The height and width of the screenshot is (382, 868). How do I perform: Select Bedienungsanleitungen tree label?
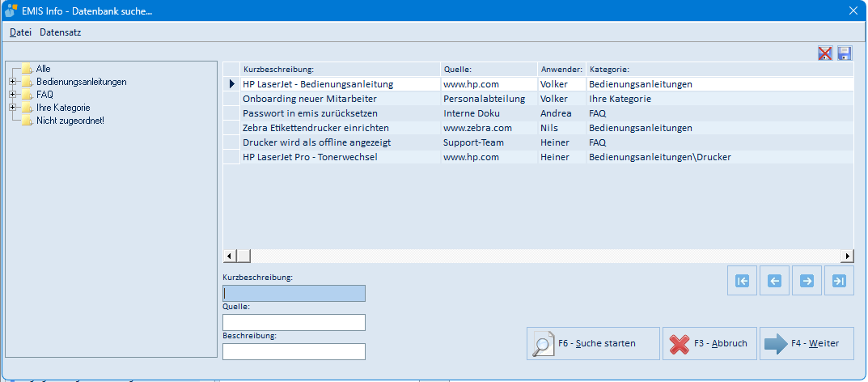82,82
